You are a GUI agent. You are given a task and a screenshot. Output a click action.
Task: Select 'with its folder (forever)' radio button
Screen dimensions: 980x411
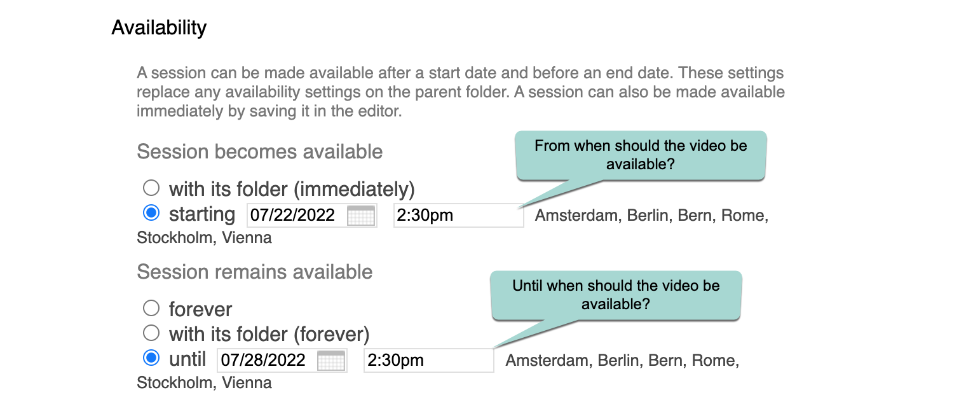point(151,333)
